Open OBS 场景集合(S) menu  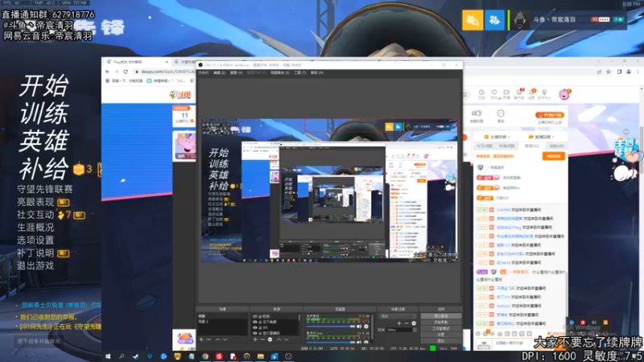279,72
